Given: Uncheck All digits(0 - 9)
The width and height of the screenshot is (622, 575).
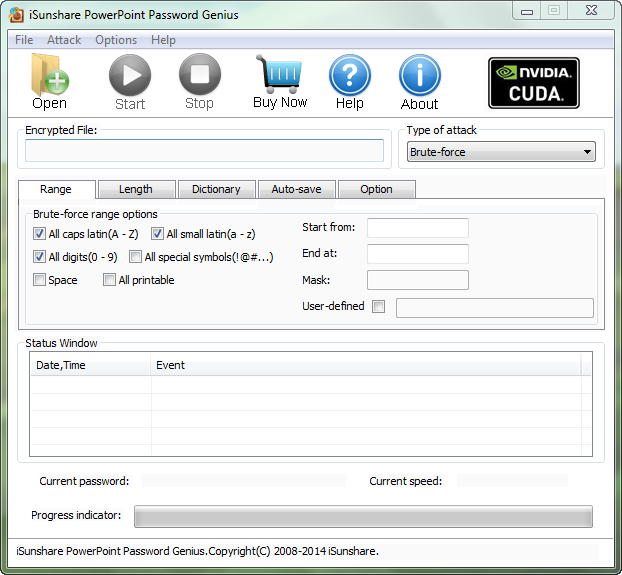Looking at the screenshot, I should click(x=39, y=257).
